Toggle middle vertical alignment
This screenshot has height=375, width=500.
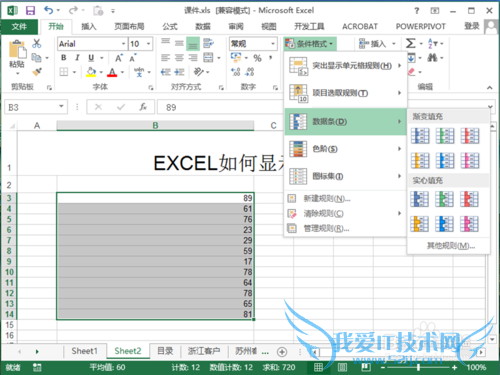tap(179, 44)
